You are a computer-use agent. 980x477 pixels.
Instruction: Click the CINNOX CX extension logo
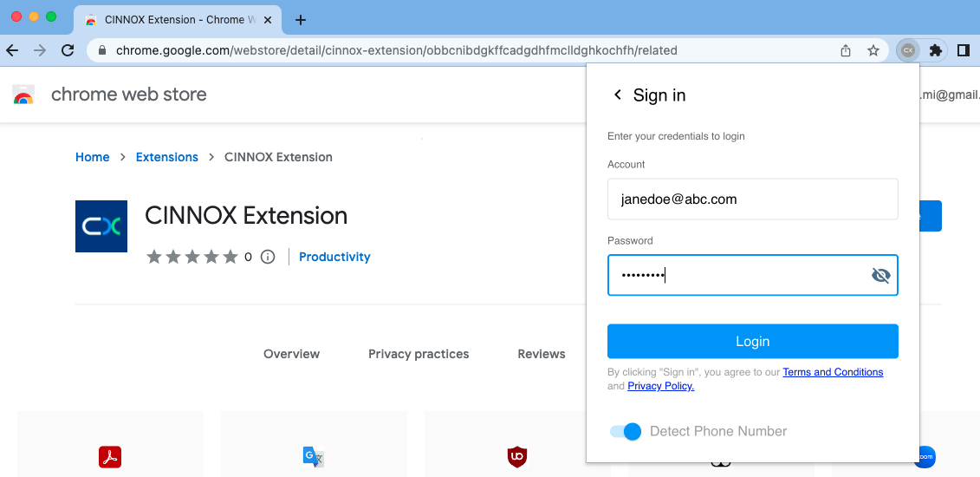click(101, 226)
